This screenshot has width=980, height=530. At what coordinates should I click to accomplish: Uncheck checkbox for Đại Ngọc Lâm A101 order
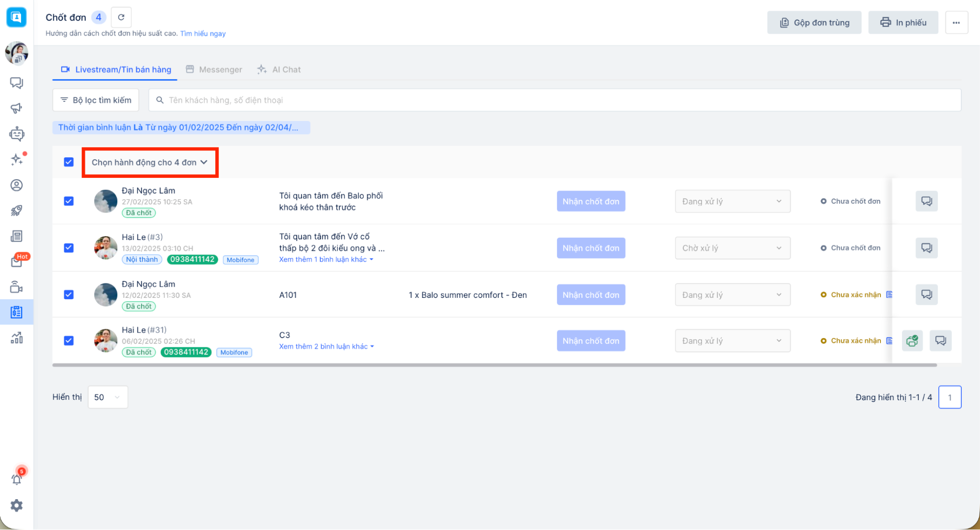(69, 294)
